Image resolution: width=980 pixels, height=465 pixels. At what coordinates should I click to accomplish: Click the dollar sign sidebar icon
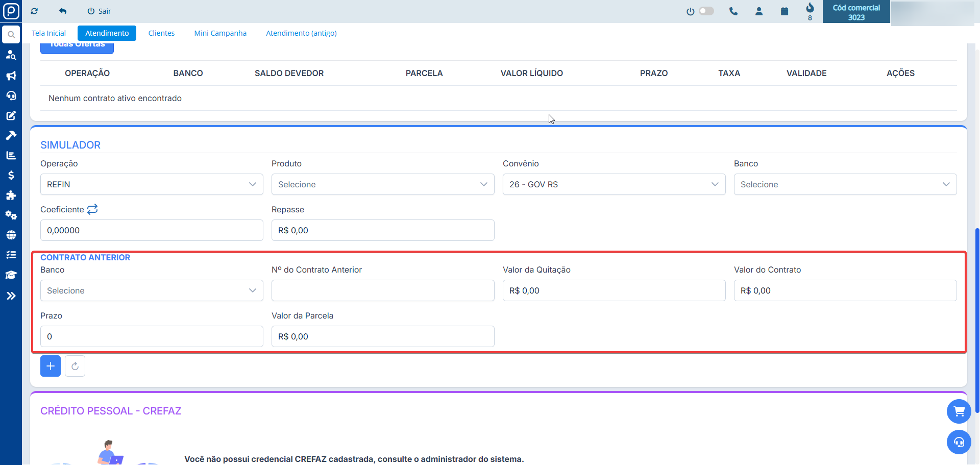(11, 175)
